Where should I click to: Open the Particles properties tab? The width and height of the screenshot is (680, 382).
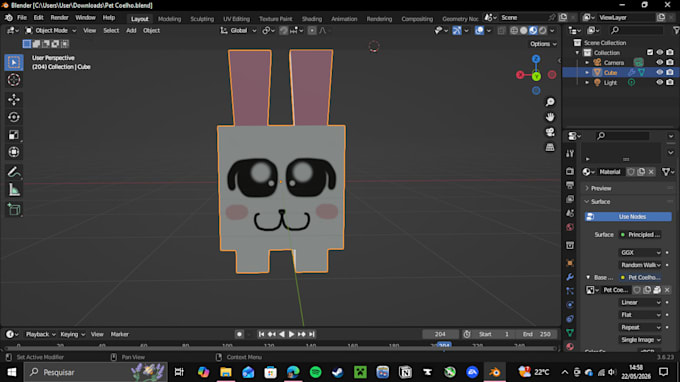click(x=570, y=291)
